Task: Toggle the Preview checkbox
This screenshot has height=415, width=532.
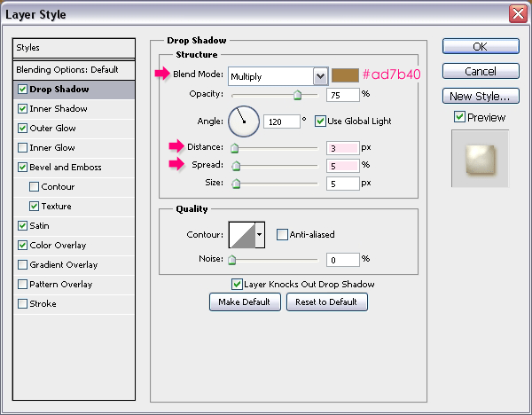Action: click(x=459, y=117)
